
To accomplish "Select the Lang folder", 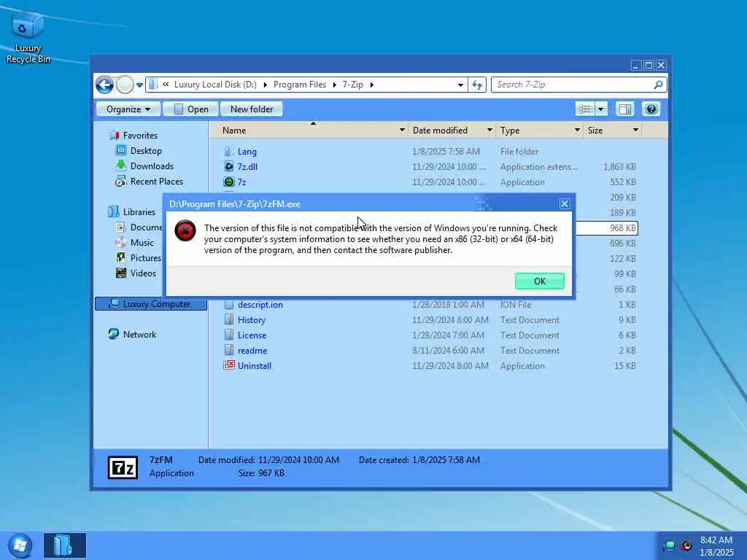I will [247, 152].
